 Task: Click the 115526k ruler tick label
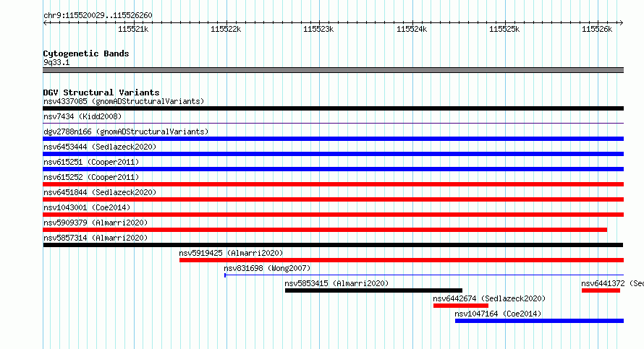597,29
